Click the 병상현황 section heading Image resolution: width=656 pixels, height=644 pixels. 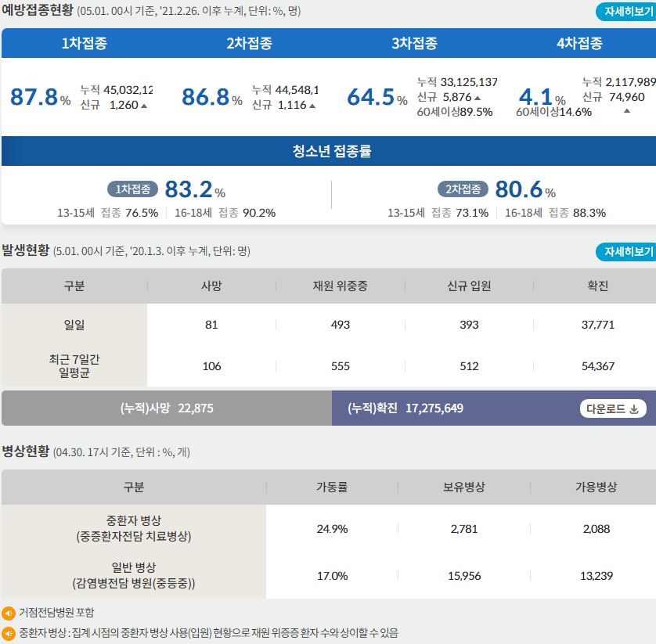[26, 452]
